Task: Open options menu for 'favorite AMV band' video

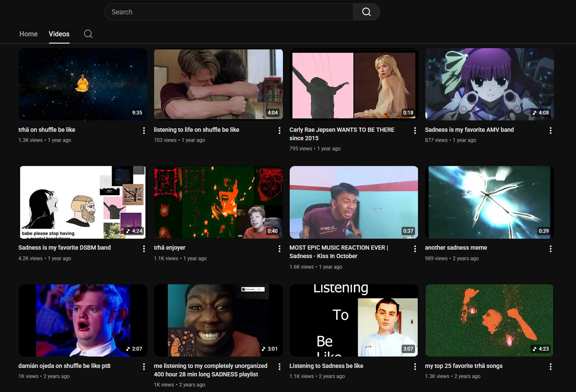Action: (x=551, y=131)
